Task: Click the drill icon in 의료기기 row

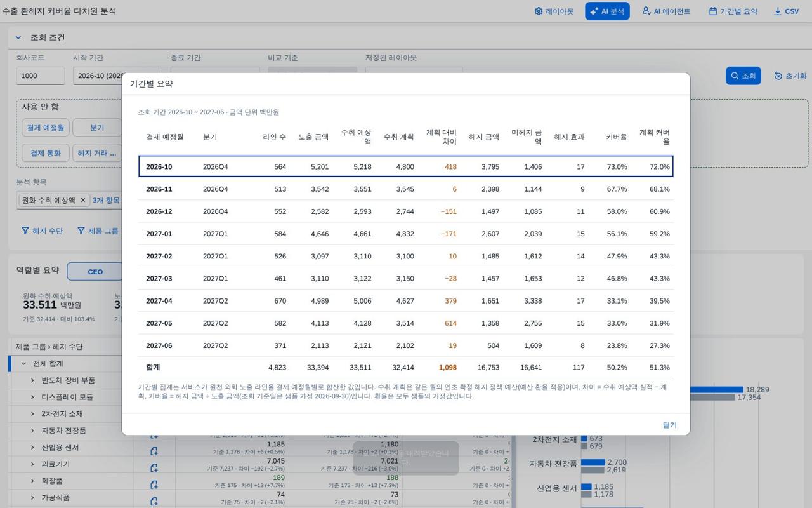Action: (154, 468)
